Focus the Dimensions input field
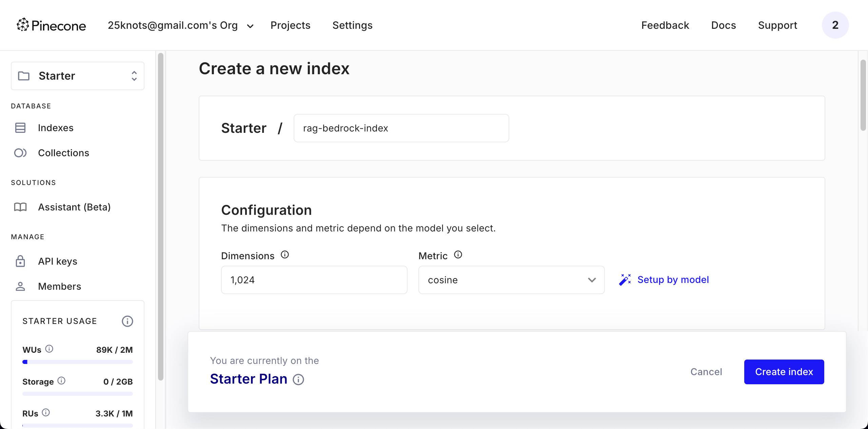868x429 pixels. click(314, 280)
